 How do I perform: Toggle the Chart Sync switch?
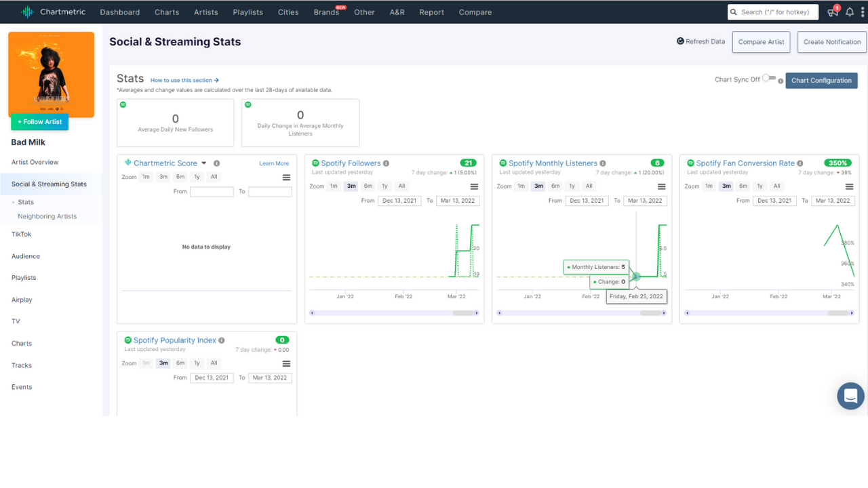tap(768, 78)
